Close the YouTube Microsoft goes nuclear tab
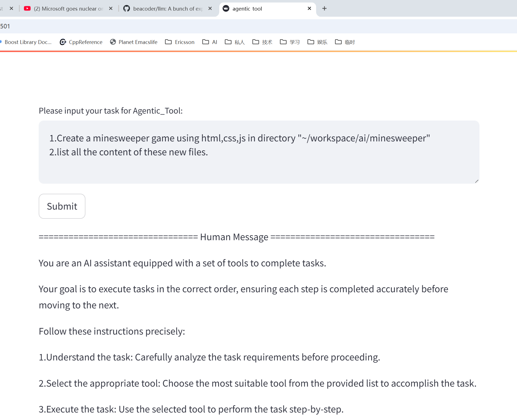The height and width of the screenshot is (420, 517). pyautogui.click(x=111, y=8)
